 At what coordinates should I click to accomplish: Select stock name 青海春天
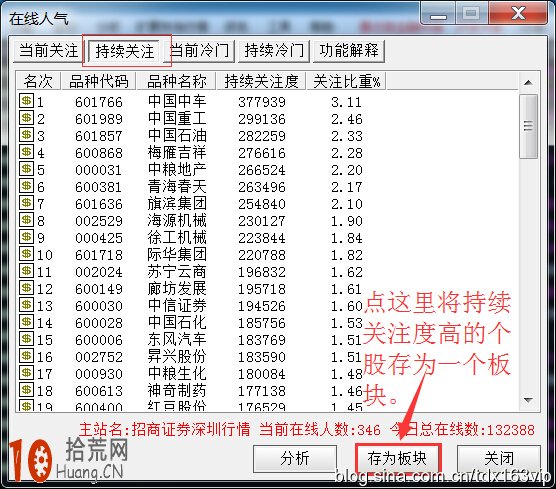pos(177,187)
